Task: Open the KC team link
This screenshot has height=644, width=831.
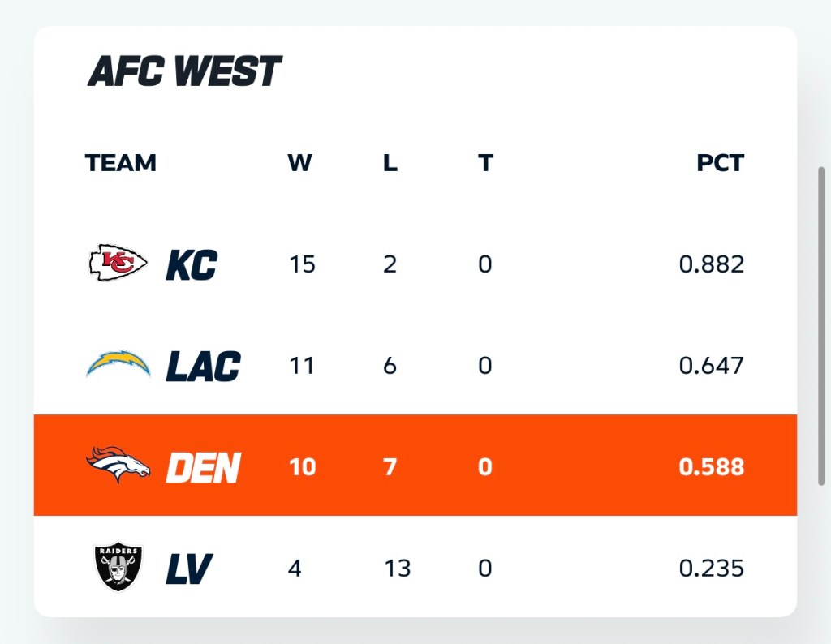Action: tap(192, 265)
